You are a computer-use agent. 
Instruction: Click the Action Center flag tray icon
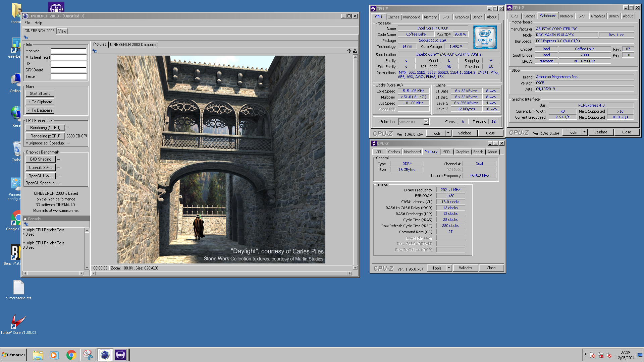(x=593, y=355)
